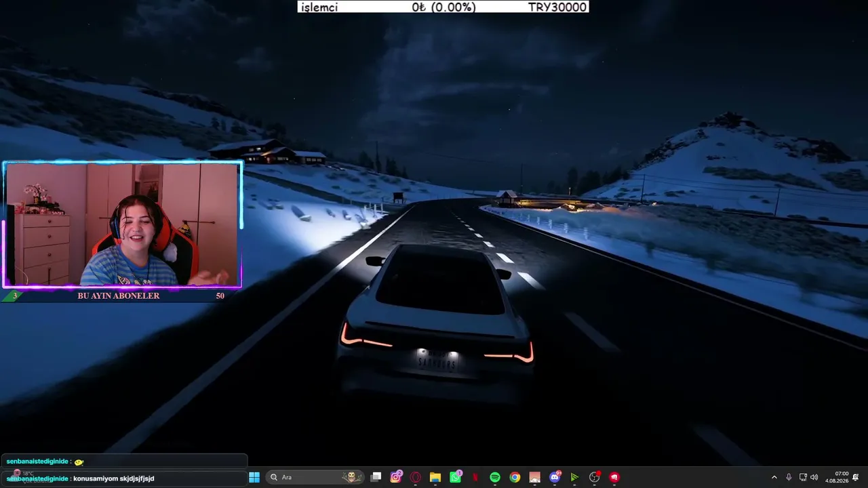This screenshot has height=488, width=868.
Task: Open the Windows Start menu
Action: [254, 477]
